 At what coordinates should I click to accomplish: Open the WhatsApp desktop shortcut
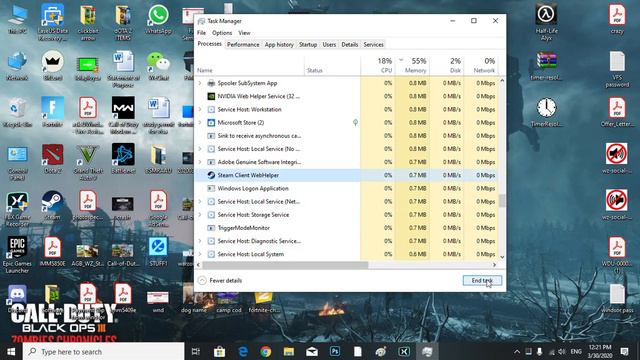(158, 19)
